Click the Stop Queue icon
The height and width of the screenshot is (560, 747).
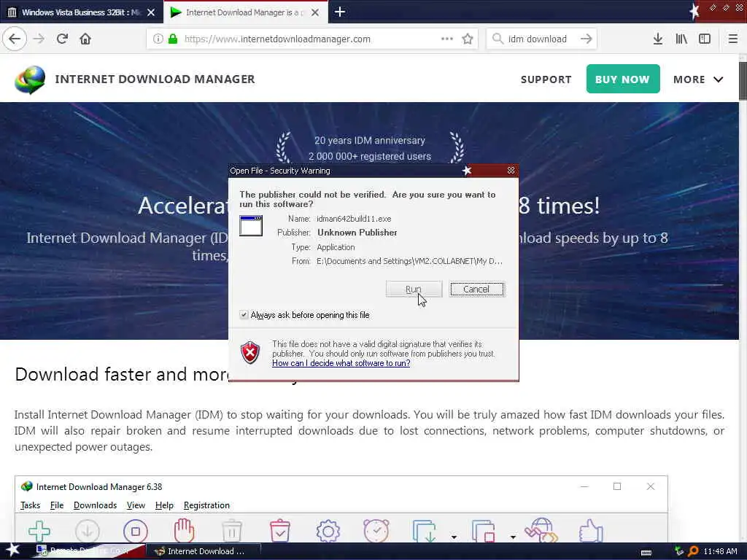pos(483,531)
